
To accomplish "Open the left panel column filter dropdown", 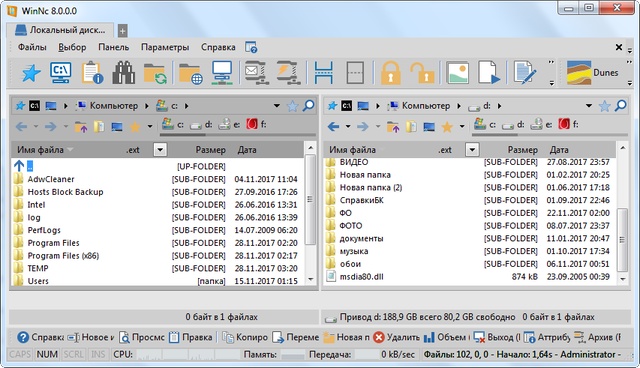I will point(160,150).
